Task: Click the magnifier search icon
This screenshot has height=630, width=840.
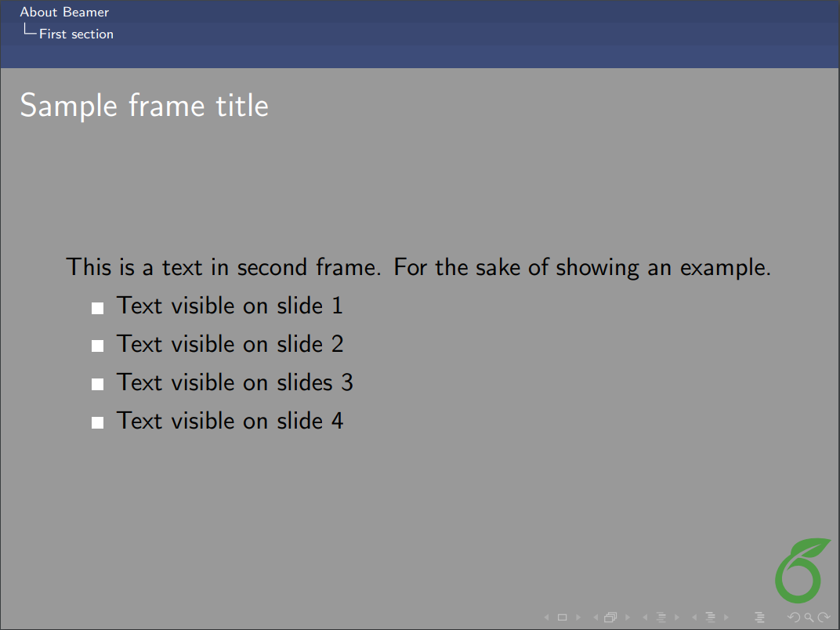Action: [809, 617]
